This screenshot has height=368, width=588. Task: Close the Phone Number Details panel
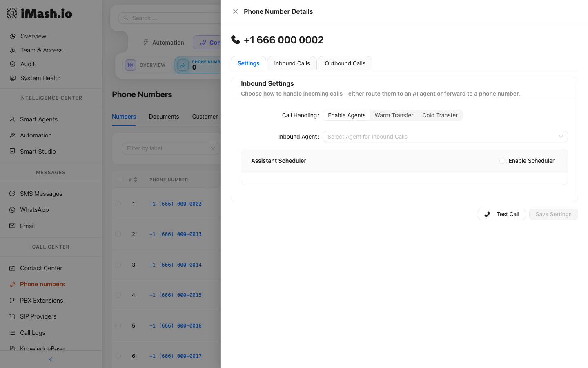[236, 11]
